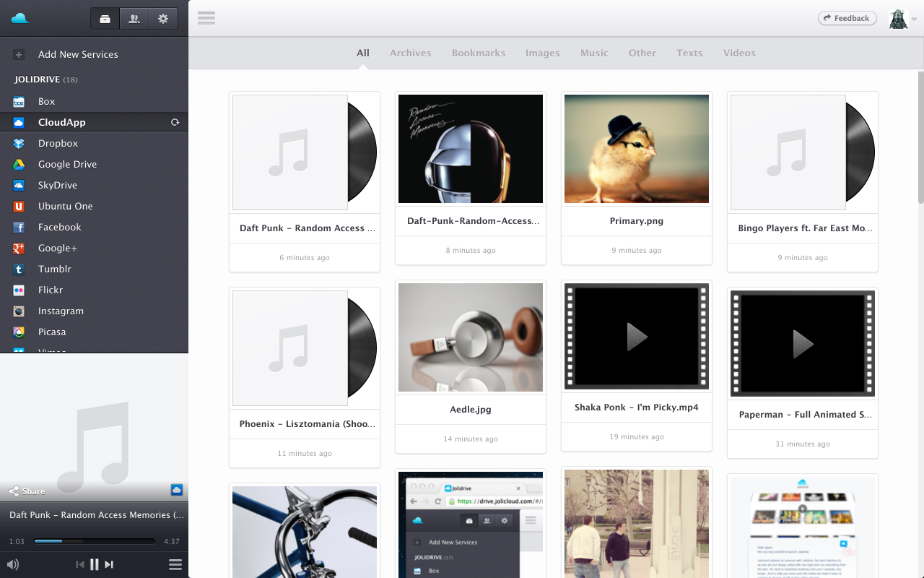Open the friends toolbar icon
This screenshot has width=924, height=578.
coord(134,19)
